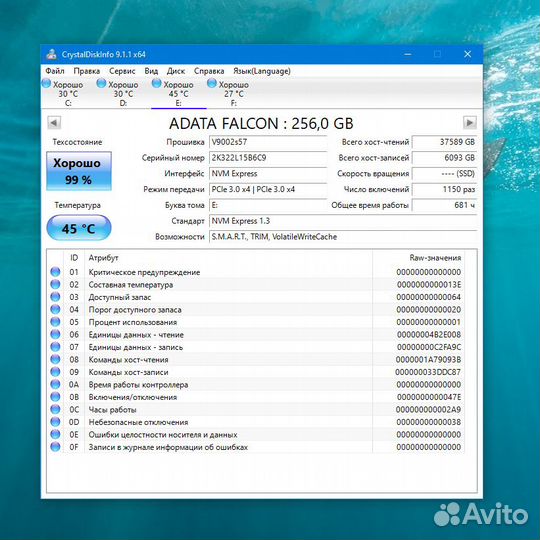Click status orb for Небезопасные отключения
This screenshot has height=540, width=540.
click(x=55, y=422)
